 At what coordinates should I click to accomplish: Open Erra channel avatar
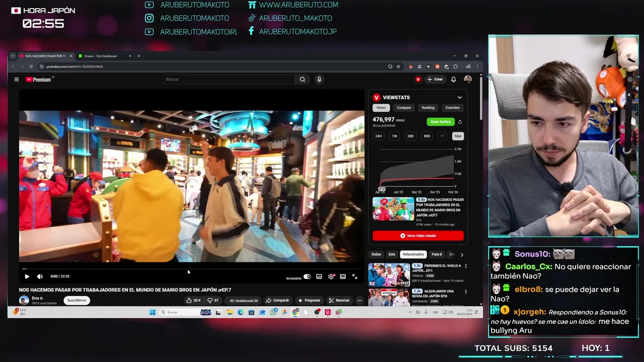(24, 300)
